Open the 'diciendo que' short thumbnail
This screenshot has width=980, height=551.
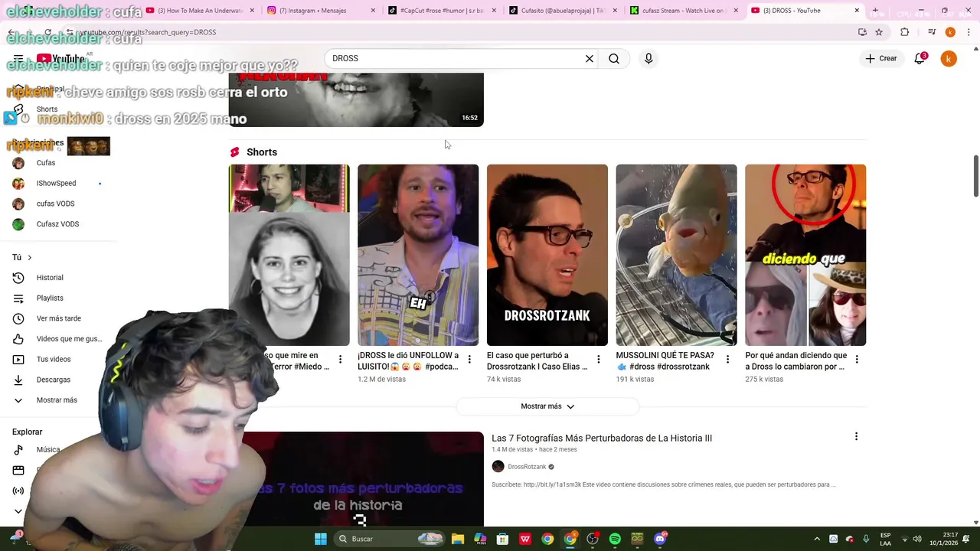coord(805,255)
